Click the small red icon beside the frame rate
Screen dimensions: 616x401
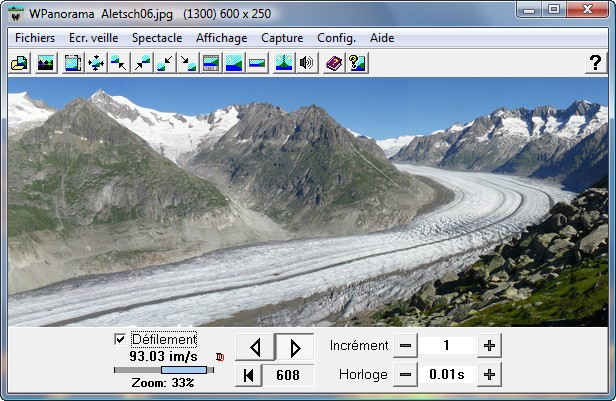[220, 357]
